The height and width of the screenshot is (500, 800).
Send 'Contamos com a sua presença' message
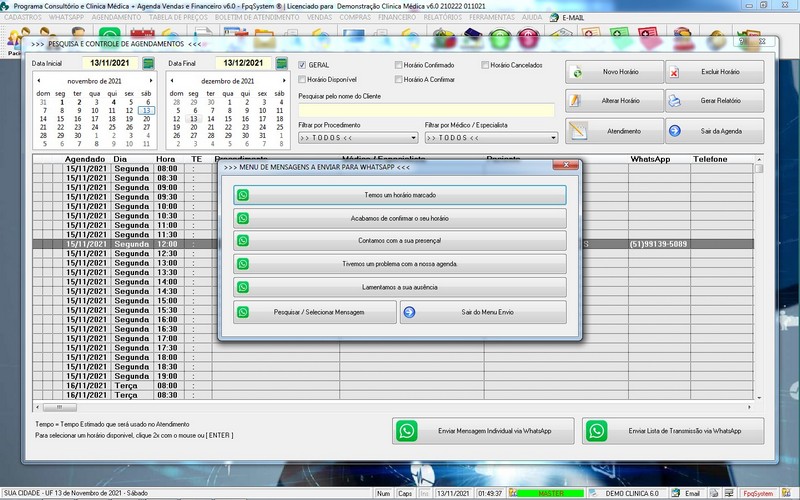click(399, 240)
